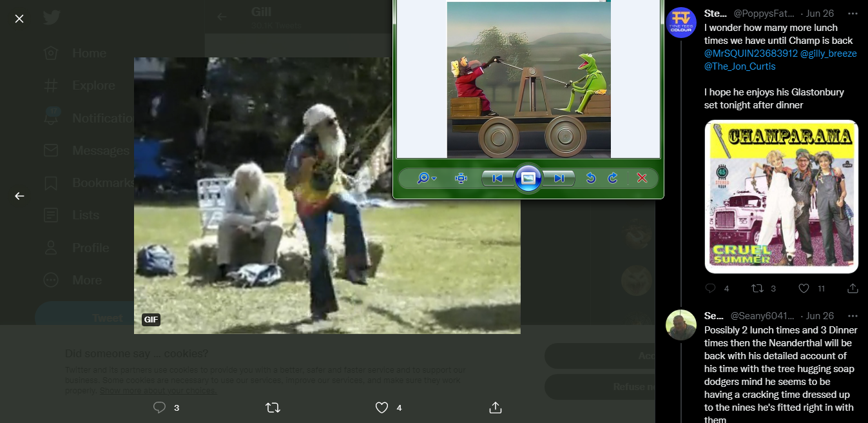
Task: Go to next picture in Photo Viewer
Action: (x=559, y=179)
